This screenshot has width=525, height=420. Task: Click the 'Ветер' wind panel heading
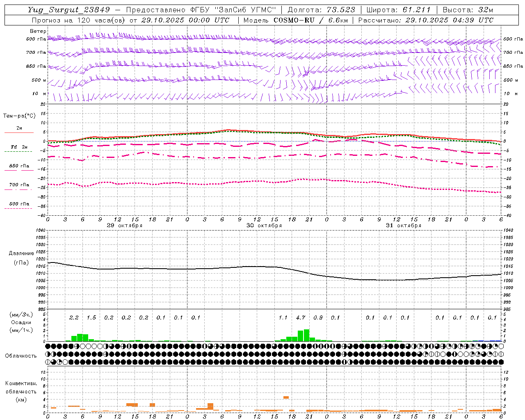[x=38, y=31]
